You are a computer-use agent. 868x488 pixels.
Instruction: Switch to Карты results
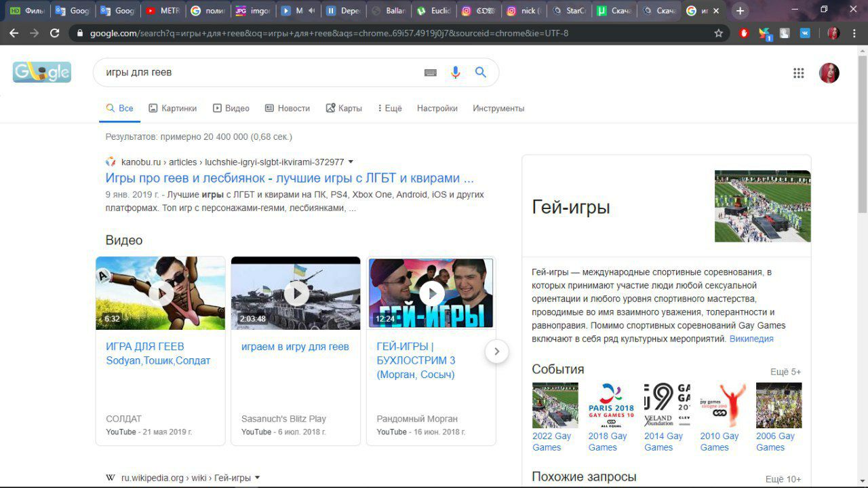point(344,109)
